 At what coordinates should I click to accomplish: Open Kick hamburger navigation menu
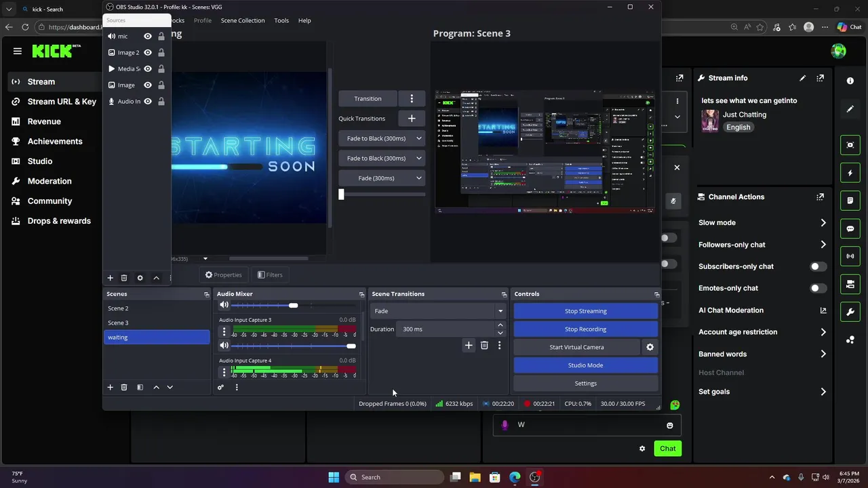pyautogui.click(x=18, y=51)
